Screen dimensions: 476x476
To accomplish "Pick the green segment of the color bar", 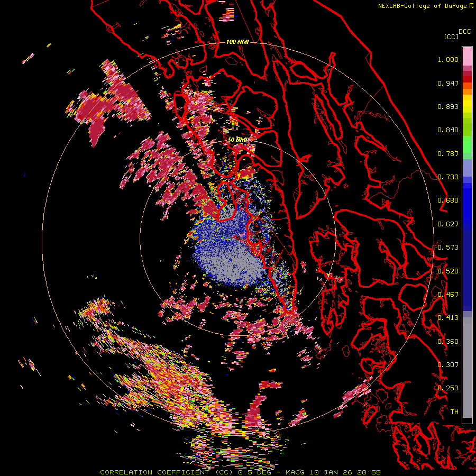I will tap(467, 144).
